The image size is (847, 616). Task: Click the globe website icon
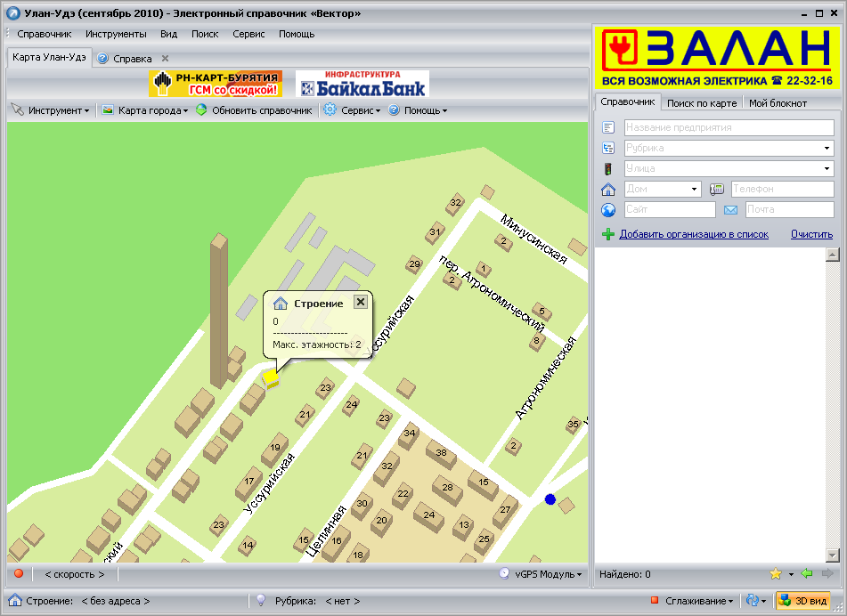point(608,210)
